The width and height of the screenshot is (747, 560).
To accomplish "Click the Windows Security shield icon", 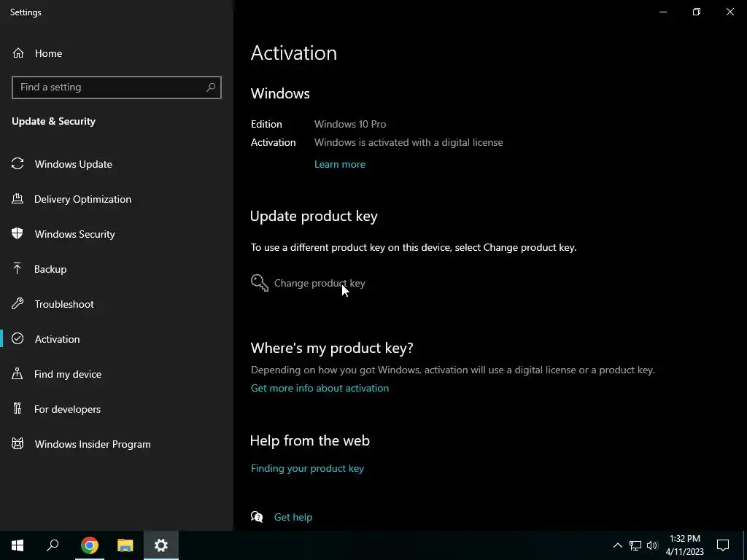I will tap(18, 233).
